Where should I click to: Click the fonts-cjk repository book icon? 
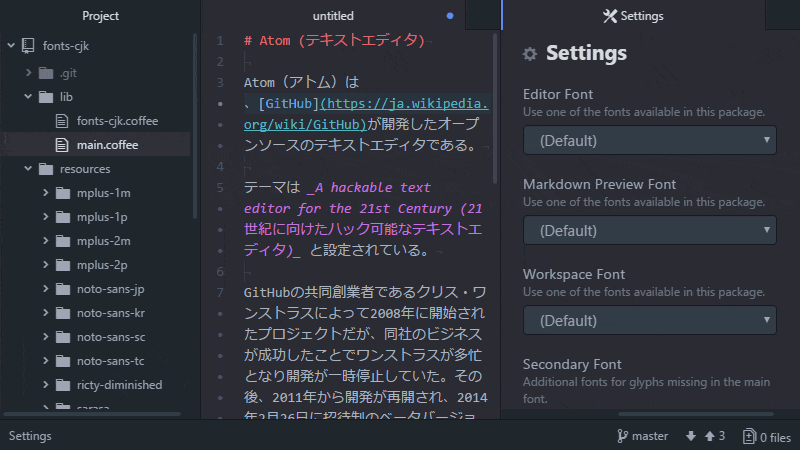[28, 46]
